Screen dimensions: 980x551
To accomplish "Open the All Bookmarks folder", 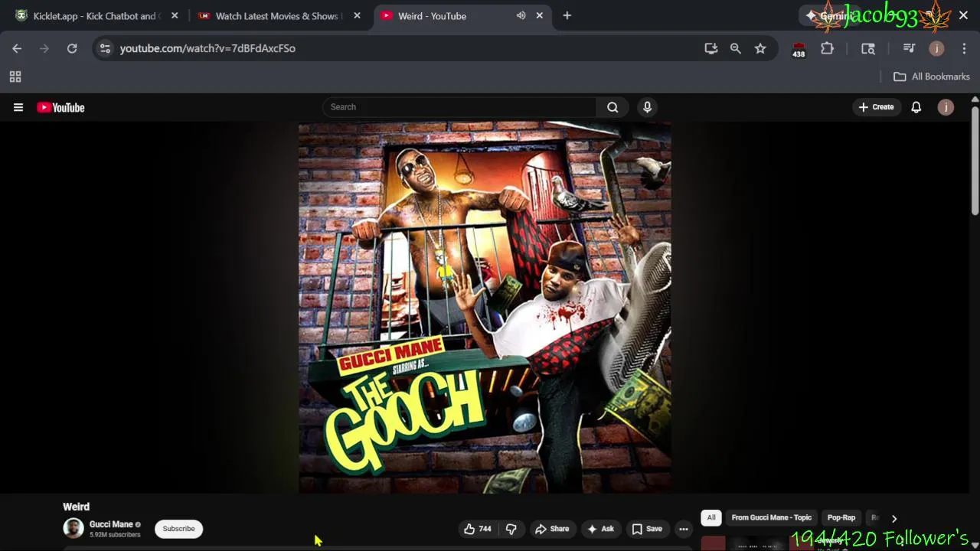I will click(x=932, y=77).
